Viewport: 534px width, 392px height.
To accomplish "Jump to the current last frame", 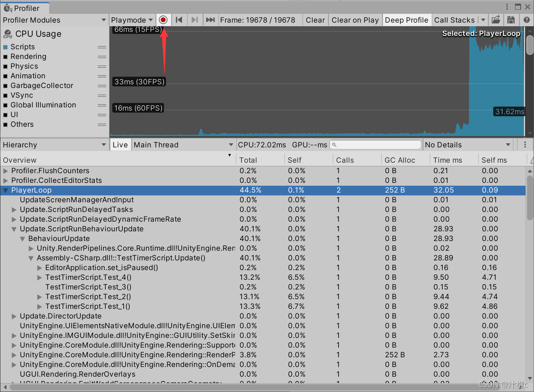I will [x=210, y=20].
